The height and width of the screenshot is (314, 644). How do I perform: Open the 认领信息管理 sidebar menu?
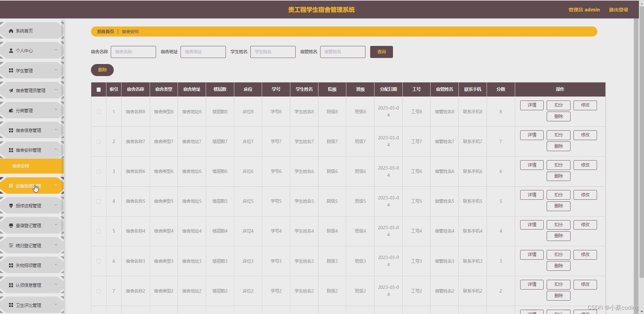pyautogui.click(x=32, y=285)
